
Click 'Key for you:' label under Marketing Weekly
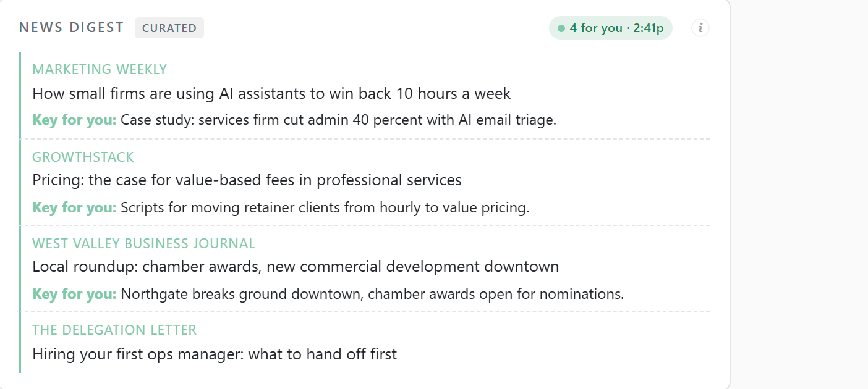[74, 120]
